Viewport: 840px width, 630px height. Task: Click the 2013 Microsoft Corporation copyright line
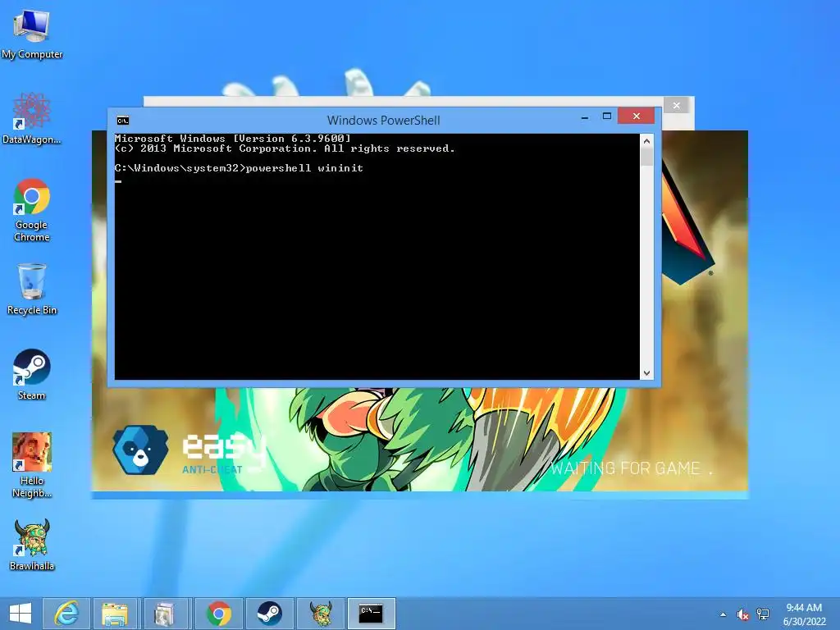coord(285,148)
